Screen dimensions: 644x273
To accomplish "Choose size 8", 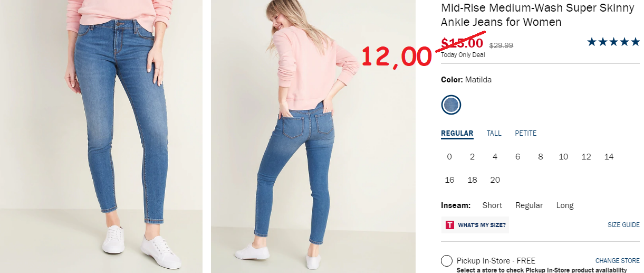I will coord(540,157).
